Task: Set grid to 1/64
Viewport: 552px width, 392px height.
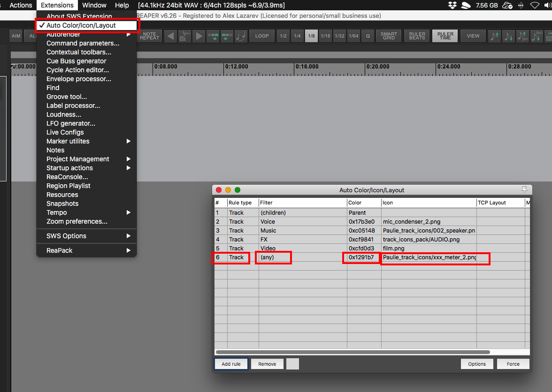Action: coord(353,36)
